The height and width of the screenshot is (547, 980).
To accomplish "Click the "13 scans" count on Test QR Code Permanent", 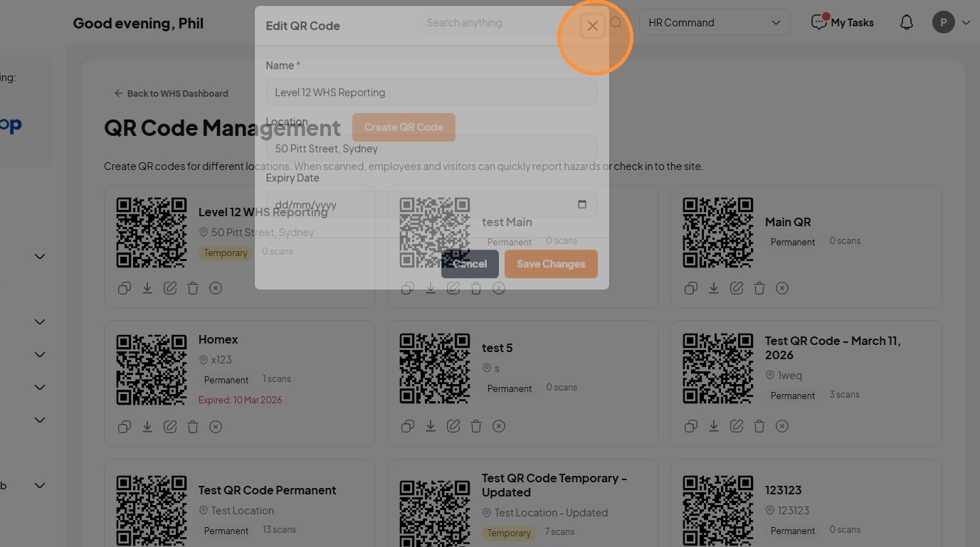I will (x=279, y=529).
